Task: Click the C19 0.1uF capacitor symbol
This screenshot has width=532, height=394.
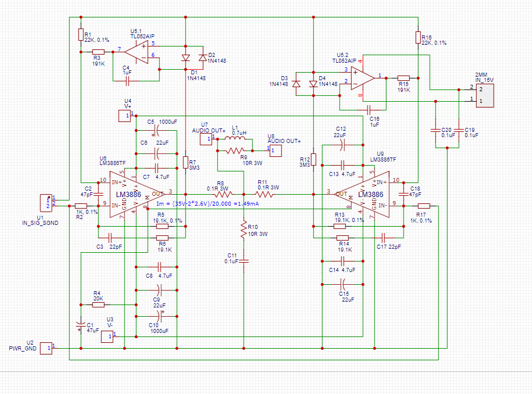Action: 459,130
